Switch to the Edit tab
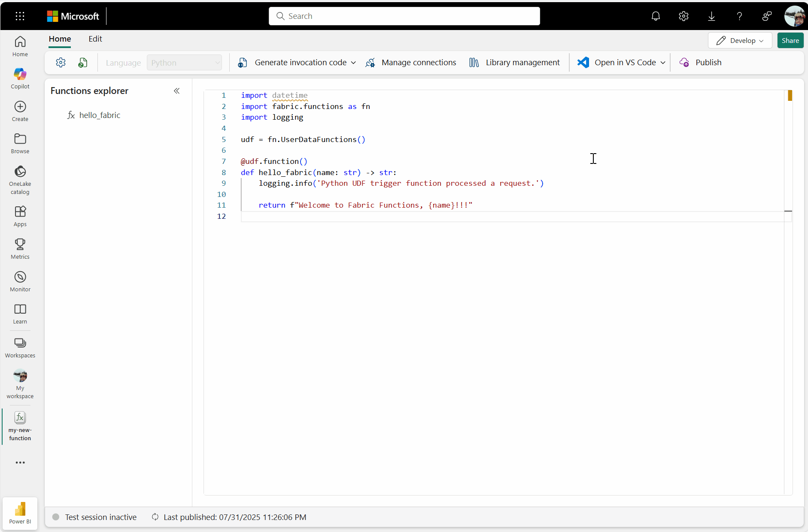This screenshot has width=808, height=532. [95, 39]
